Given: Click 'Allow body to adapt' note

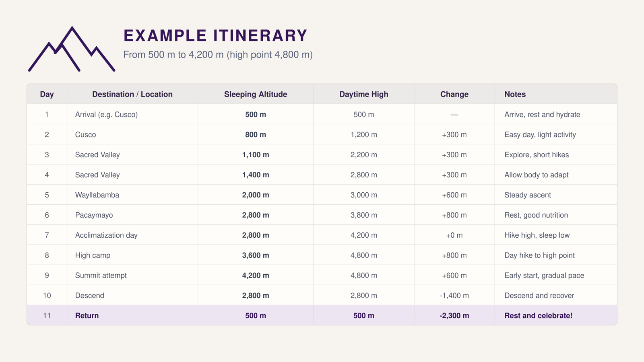Looking at the screenshot, I should pos(537,175).
